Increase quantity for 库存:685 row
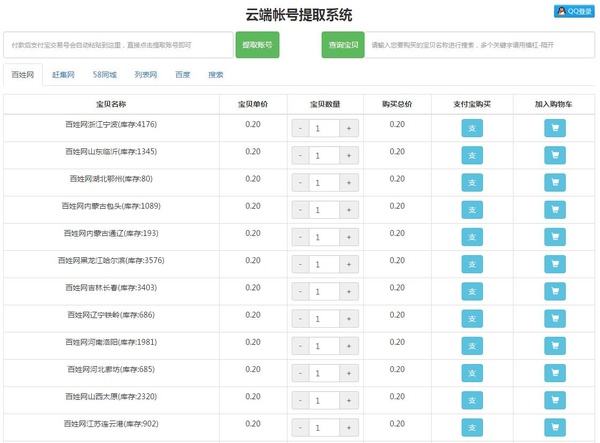600x443 pixels. click(x=349, y=373)
